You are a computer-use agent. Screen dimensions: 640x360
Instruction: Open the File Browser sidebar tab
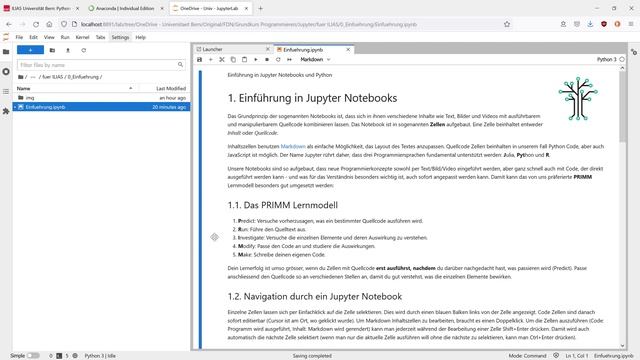coord(6,52)
